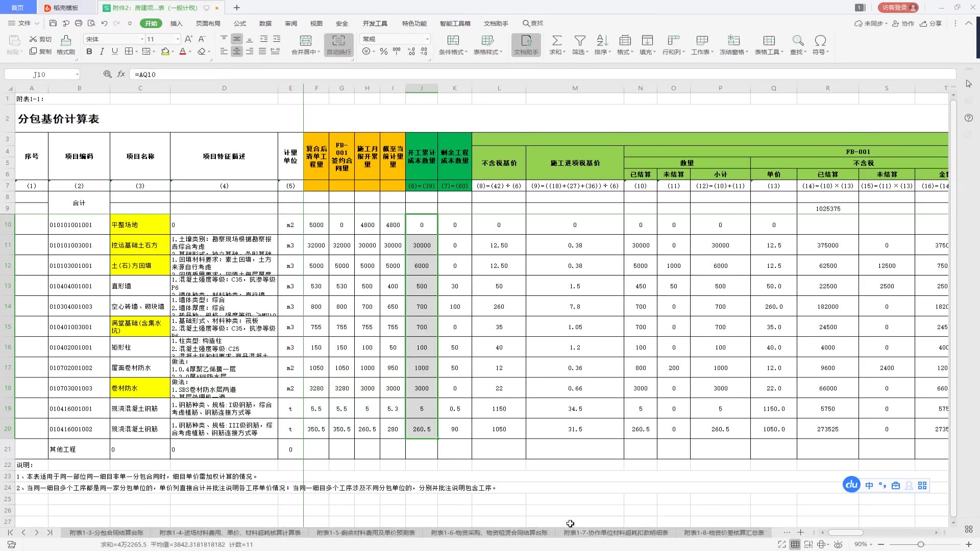Undo the last action
980x551 pixels.
pyautogui.click(x=104, y=23)
